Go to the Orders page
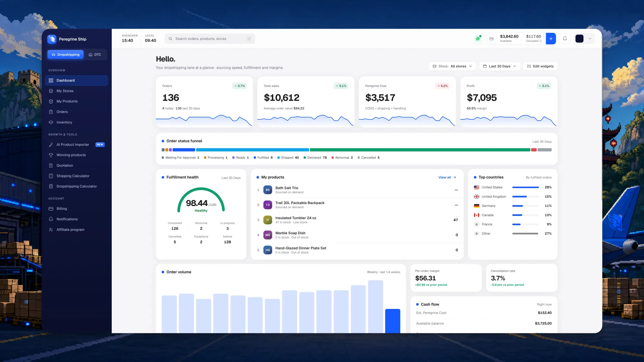The width and height of the screenshot is (644, 362). [77, 112]
